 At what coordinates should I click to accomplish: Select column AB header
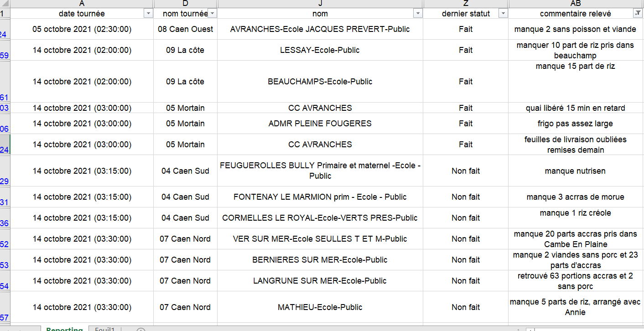576,4
